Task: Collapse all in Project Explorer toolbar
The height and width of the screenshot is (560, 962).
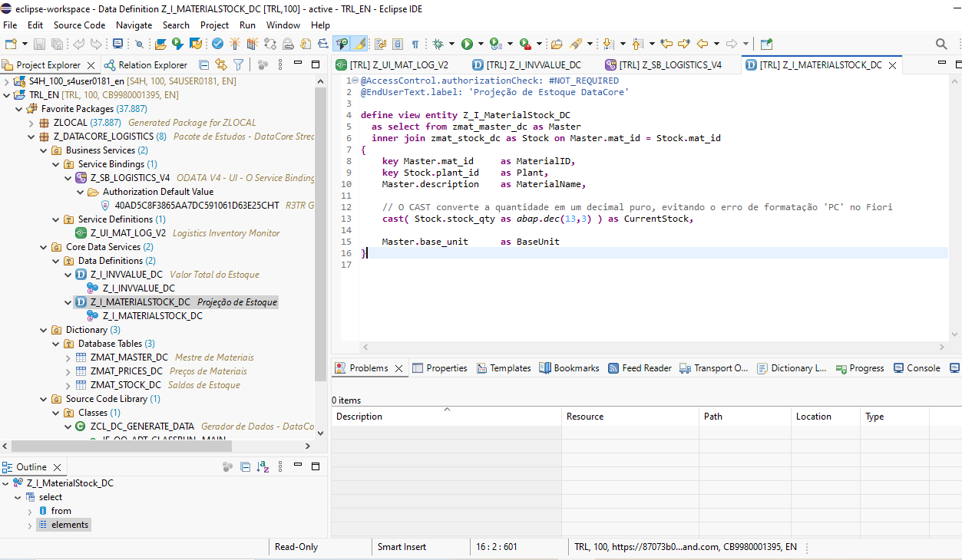Action: [203, 65]
